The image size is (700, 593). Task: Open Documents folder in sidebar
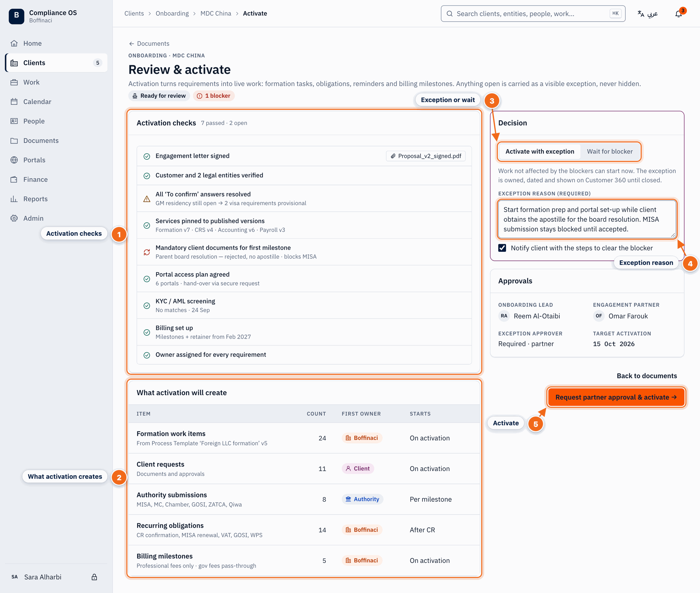coord(56,141)
